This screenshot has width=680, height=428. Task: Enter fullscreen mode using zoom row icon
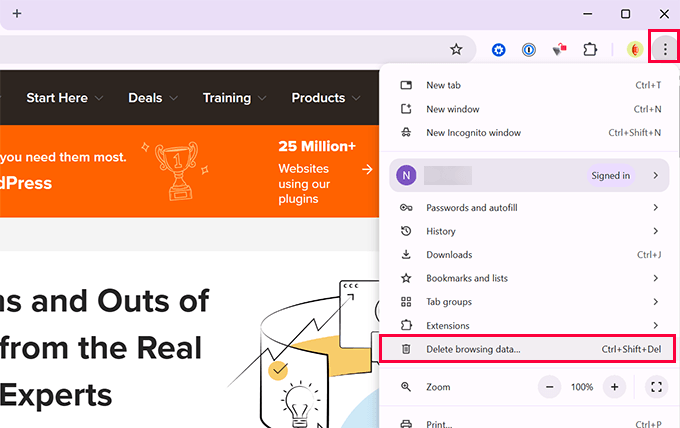(656, 387)
